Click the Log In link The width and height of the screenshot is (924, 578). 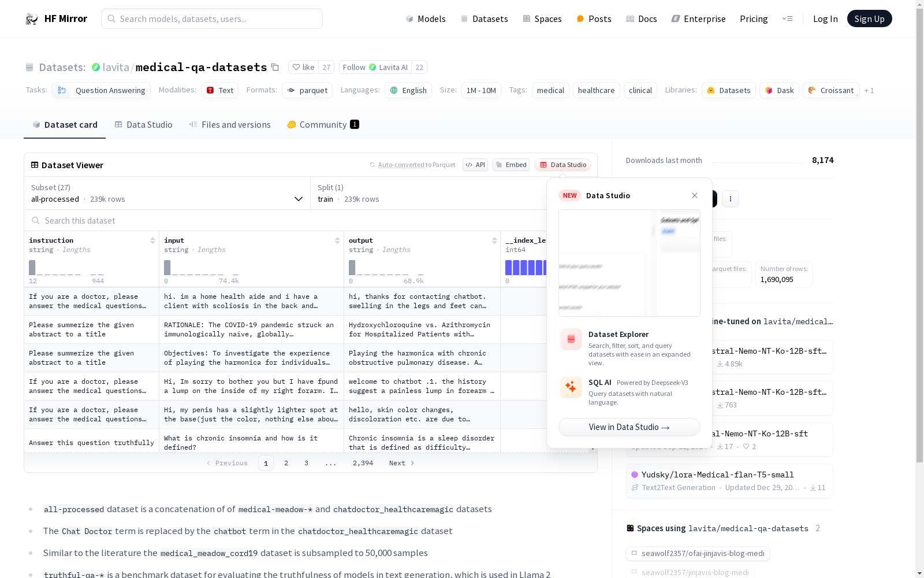tap(825, 19)
